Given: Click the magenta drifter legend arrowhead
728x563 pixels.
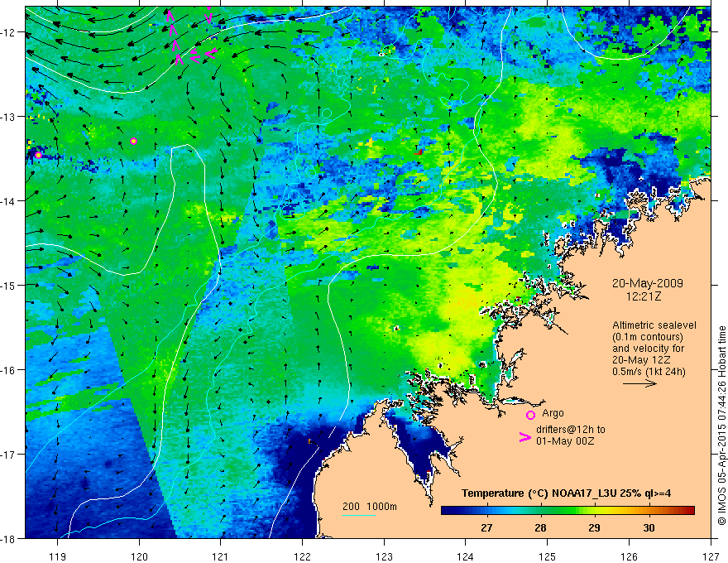Looking at the screenshot, I should tap(524, 437).
